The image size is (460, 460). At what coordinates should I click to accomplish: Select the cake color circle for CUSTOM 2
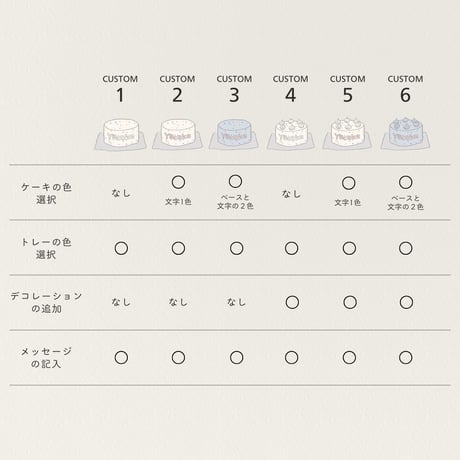[x=178, y=182]
